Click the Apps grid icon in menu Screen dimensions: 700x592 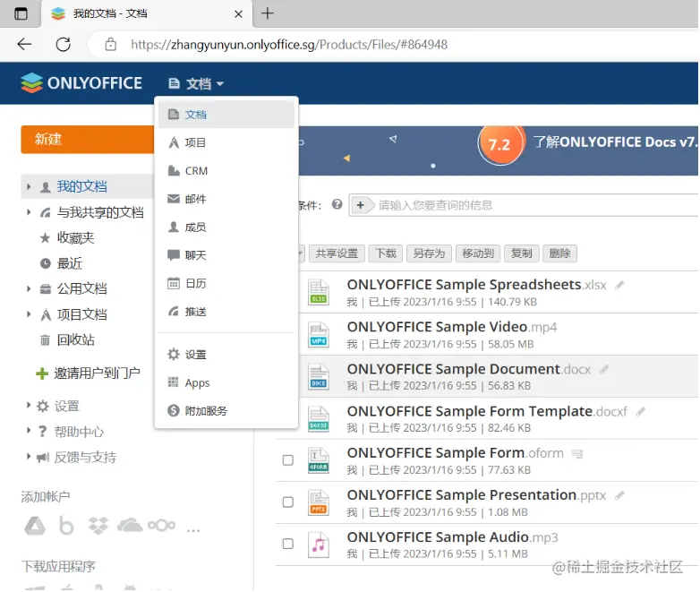174,382
